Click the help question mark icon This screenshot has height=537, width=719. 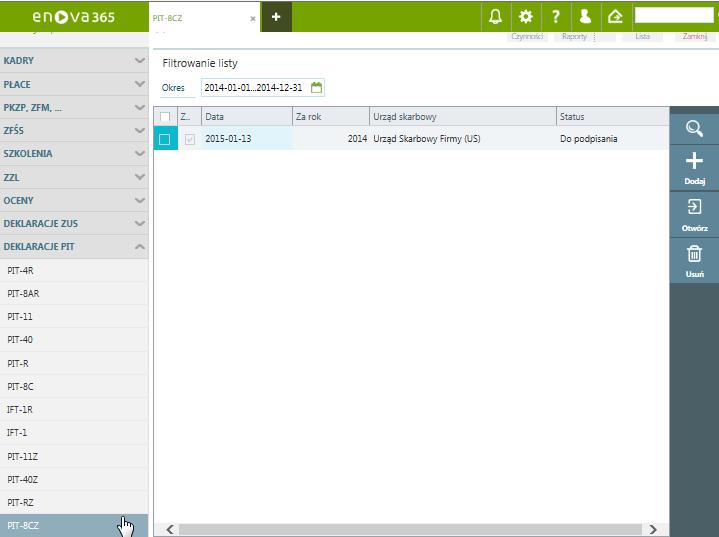click(556, 17)
